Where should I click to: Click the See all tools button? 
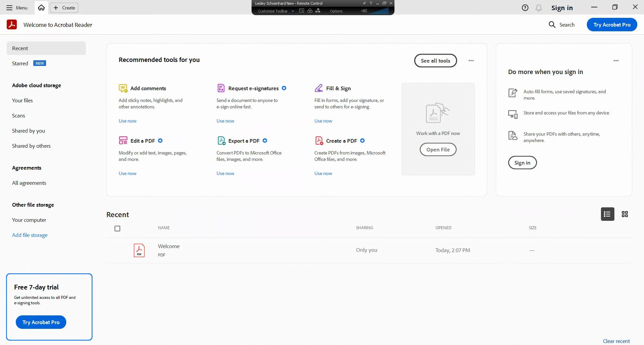click(435, 61)
